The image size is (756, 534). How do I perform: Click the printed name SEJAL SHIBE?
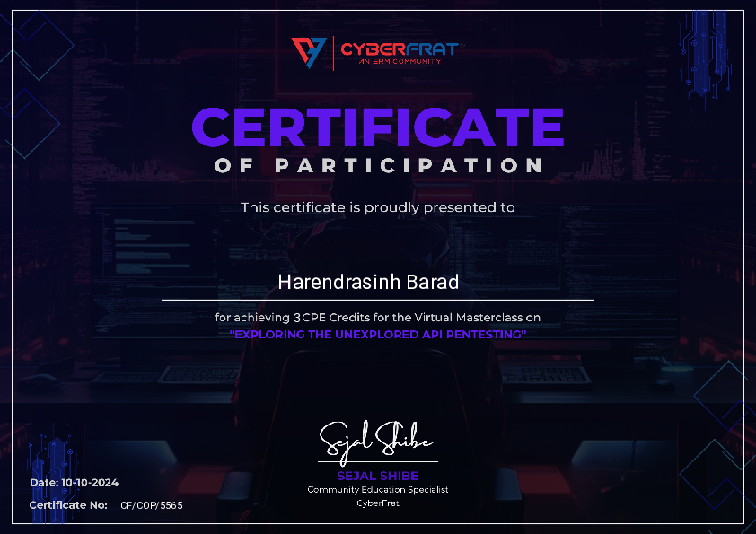(x=377, y=477)
